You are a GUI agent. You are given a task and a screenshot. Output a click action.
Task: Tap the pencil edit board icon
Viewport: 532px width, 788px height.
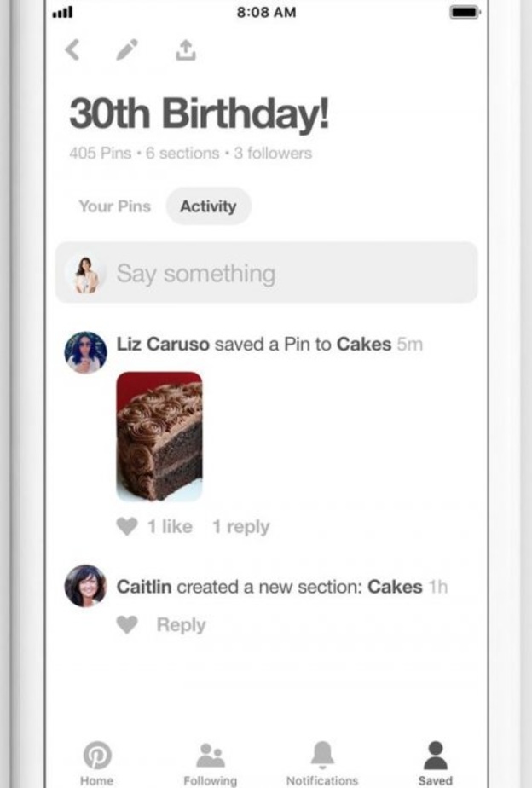tap(127, 50)
